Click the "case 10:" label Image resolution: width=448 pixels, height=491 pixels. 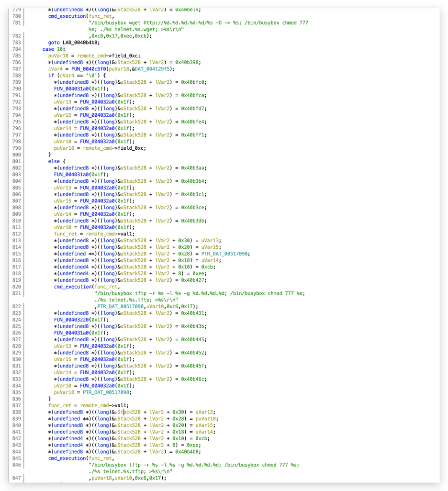point(54,49)
